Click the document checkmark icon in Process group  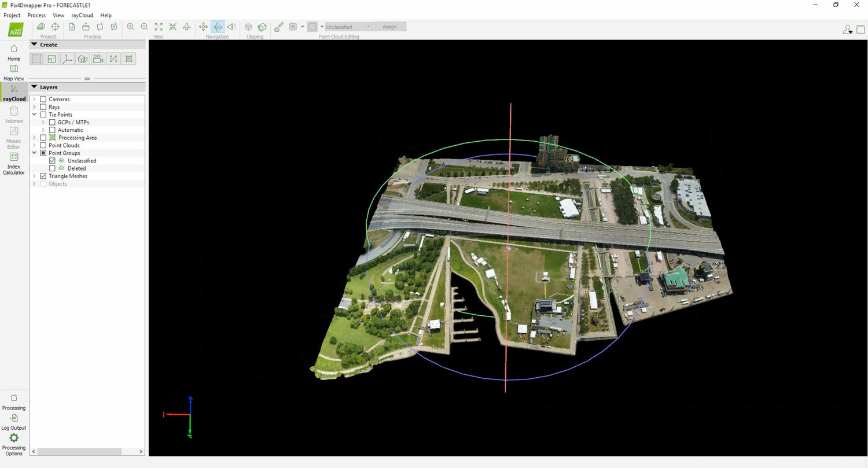[x=72, y=27]
